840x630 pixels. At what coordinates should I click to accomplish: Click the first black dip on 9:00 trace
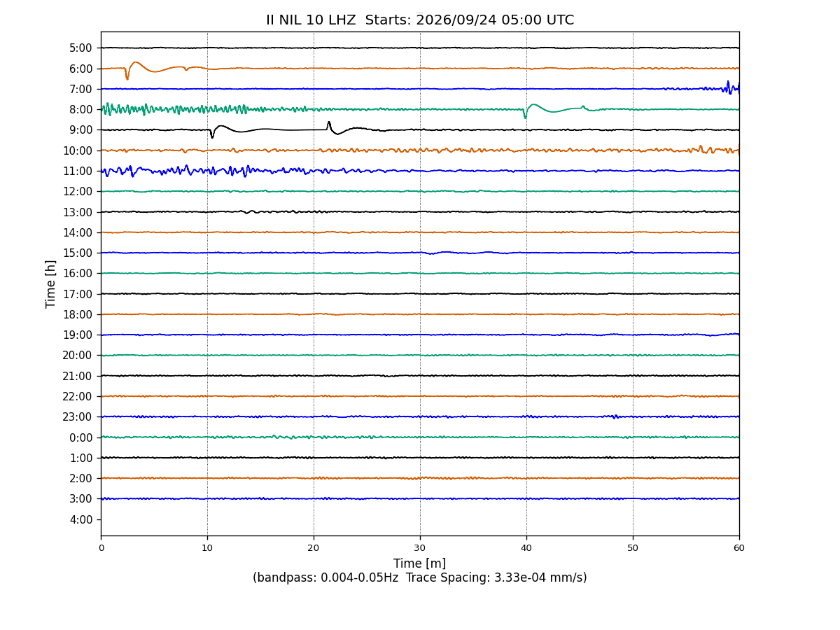(x=212, y=133)
